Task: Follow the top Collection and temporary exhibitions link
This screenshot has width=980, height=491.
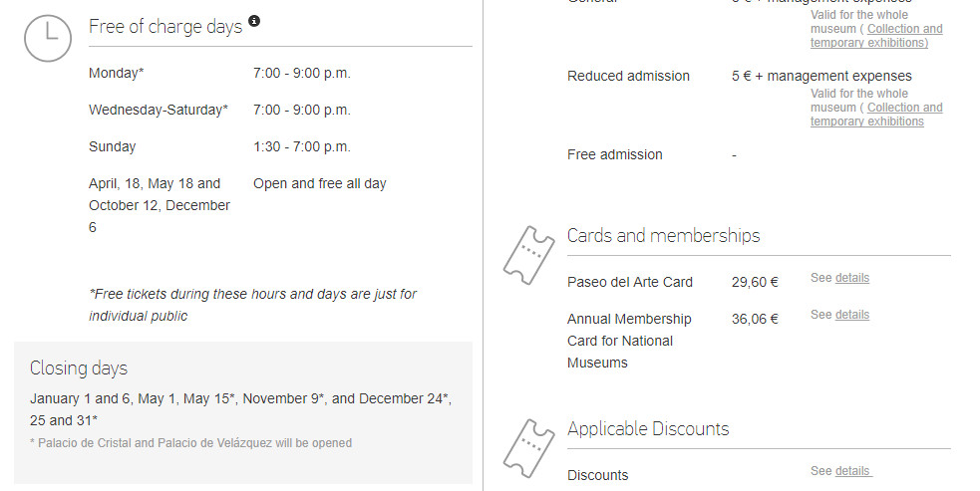Action: pyautogui.click(x=876, y=36)
